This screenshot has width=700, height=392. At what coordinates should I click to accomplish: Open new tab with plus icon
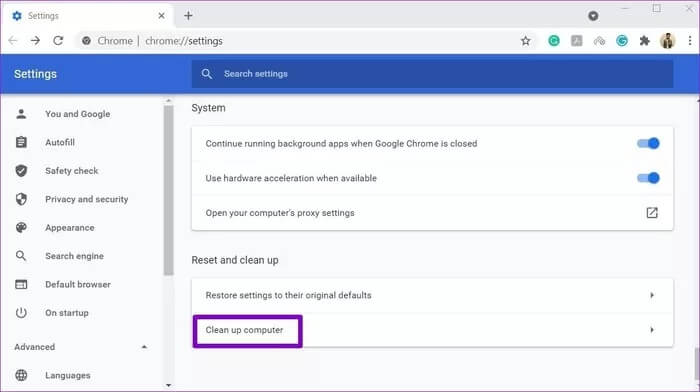188,16
